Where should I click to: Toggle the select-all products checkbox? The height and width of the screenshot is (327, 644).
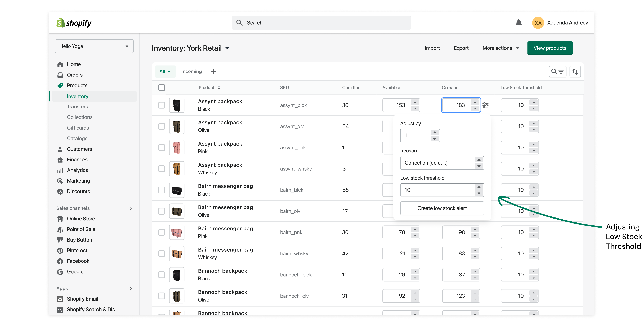click(162, 88)
